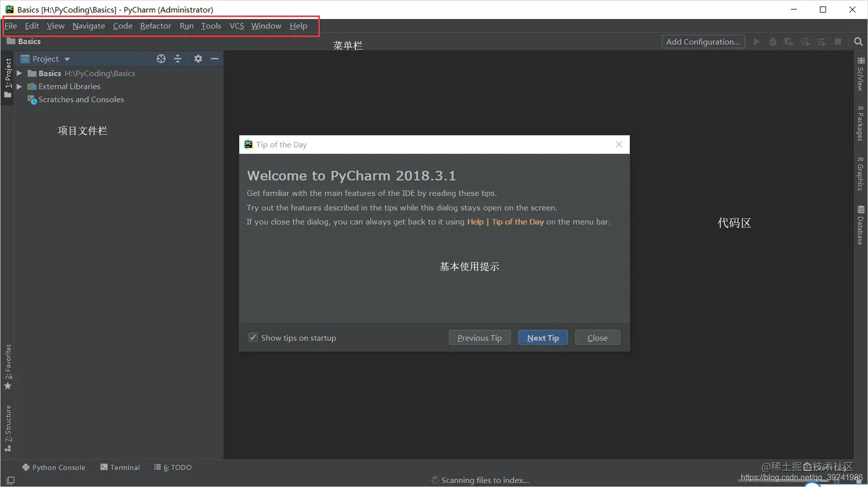This screenshot has height=487, width=868.
Task: Click the concurrency diagram run icon
Action: (821, 42)
